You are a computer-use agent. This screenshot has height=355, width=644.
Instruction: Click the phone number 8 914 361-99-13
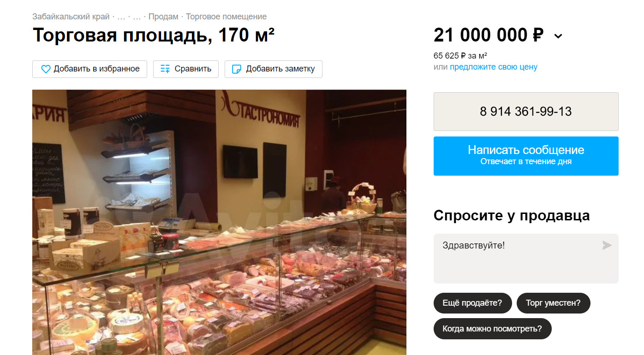pos(526,112)
